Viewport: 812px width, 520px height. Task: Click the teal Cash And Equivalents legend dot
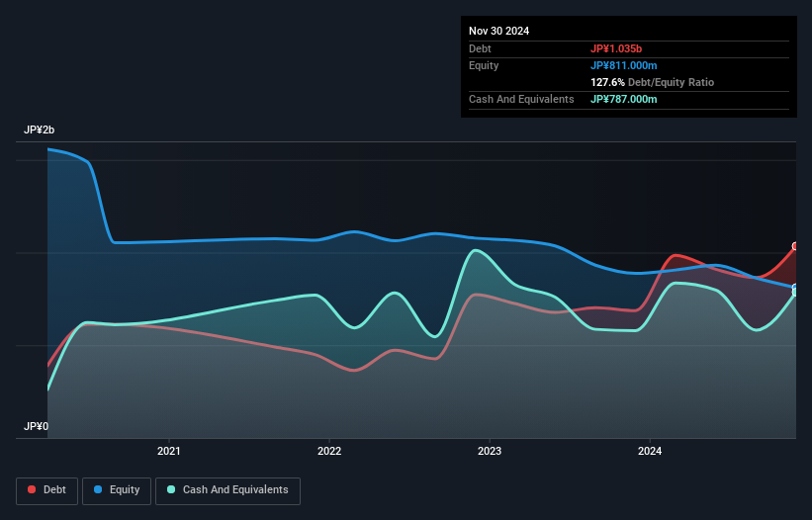(171, 489)
